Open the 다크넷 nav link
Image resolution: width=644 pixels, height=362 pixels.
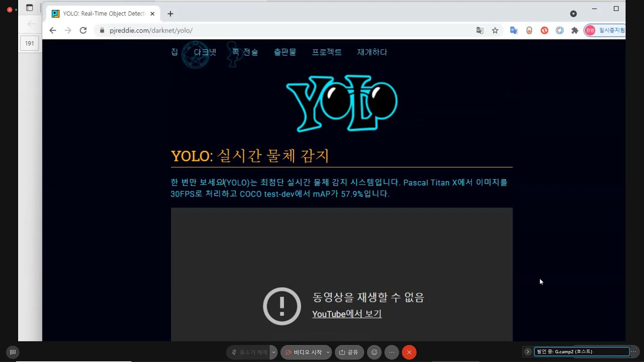(x=205, y=52)
